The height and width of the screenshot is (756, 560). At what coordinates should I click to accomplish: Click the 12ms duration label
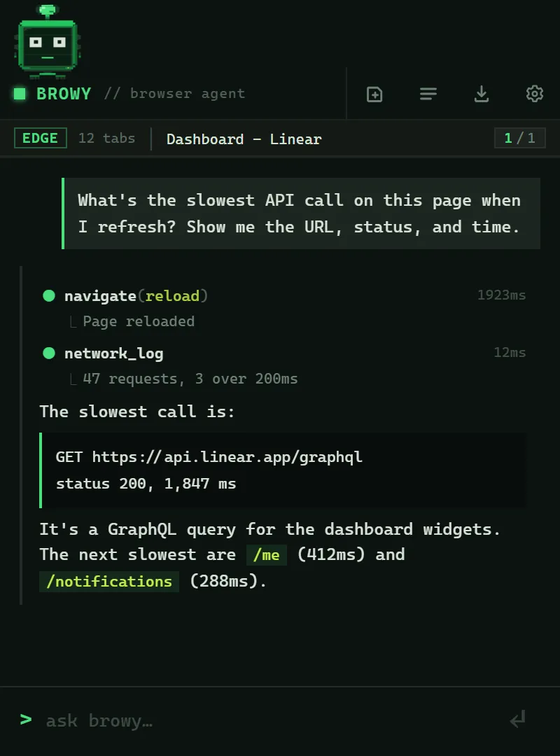(x=510, y=352)
